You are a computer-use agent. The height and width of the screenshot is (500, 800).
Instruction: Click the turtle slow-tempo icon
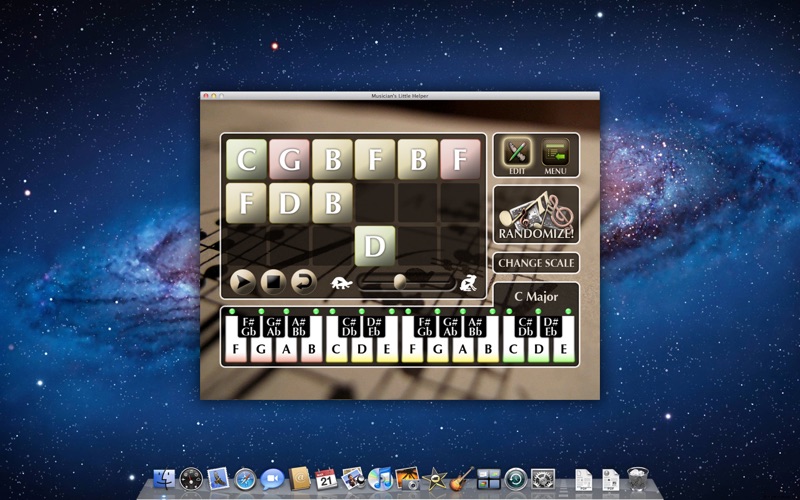click(343, 283)
